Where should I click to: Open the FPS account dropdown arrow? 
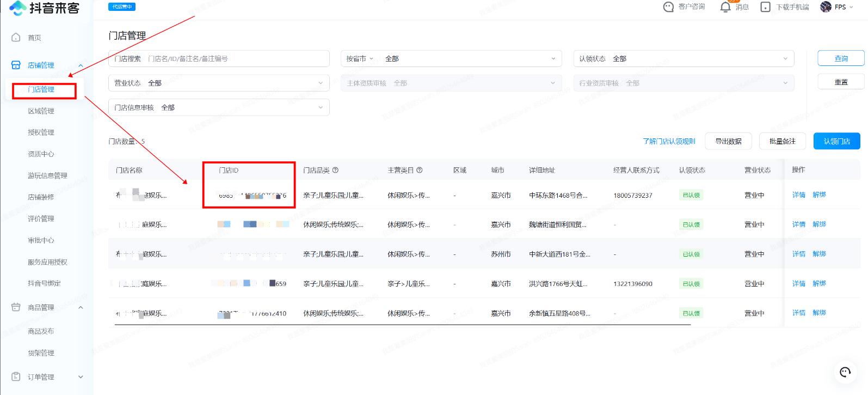tap(851, 7)
